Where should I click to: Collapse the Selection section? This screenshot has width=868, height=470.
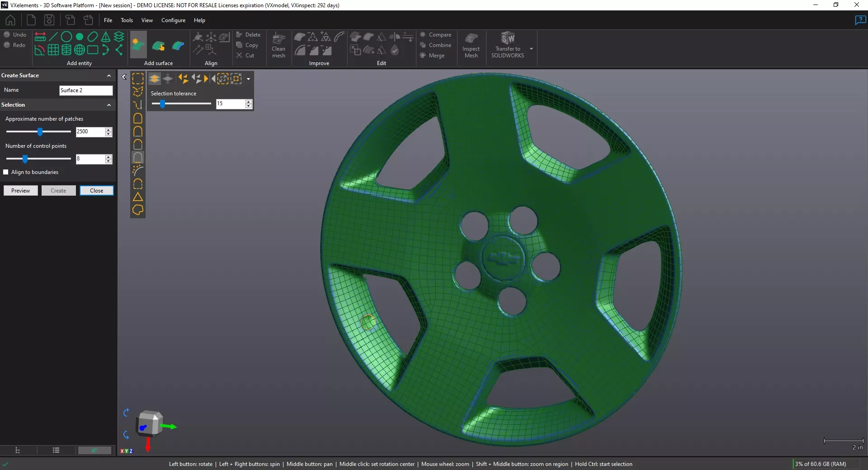[108, 105]
